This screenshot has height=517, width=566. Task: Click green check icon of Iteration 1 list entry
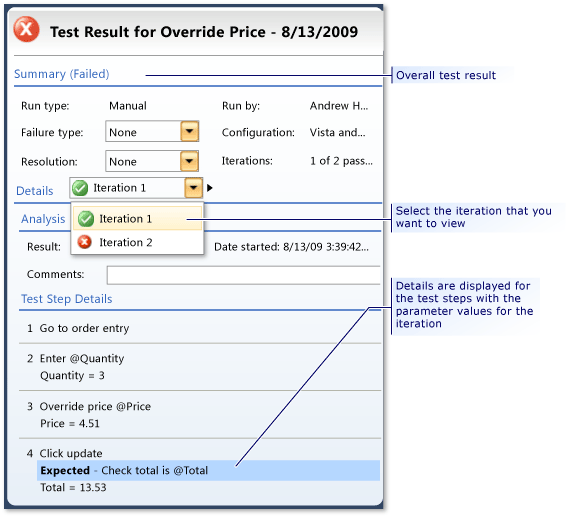[x=86, y=219]
